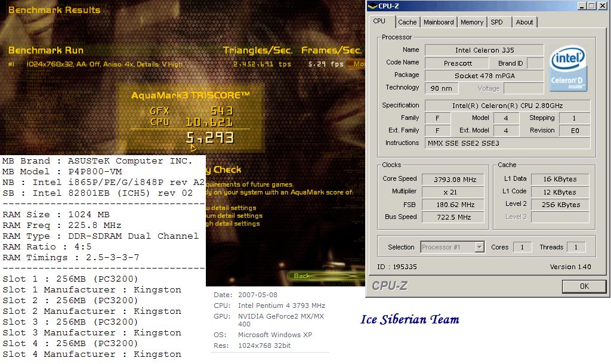
Task: Click the Cores value field
Action: pos(522,247)
